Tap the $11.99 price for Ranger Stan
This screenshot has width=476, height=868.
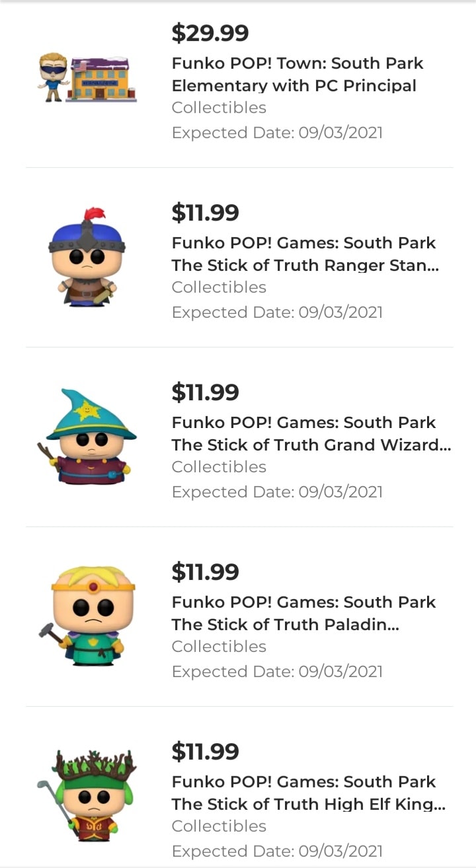pos(205,212)
